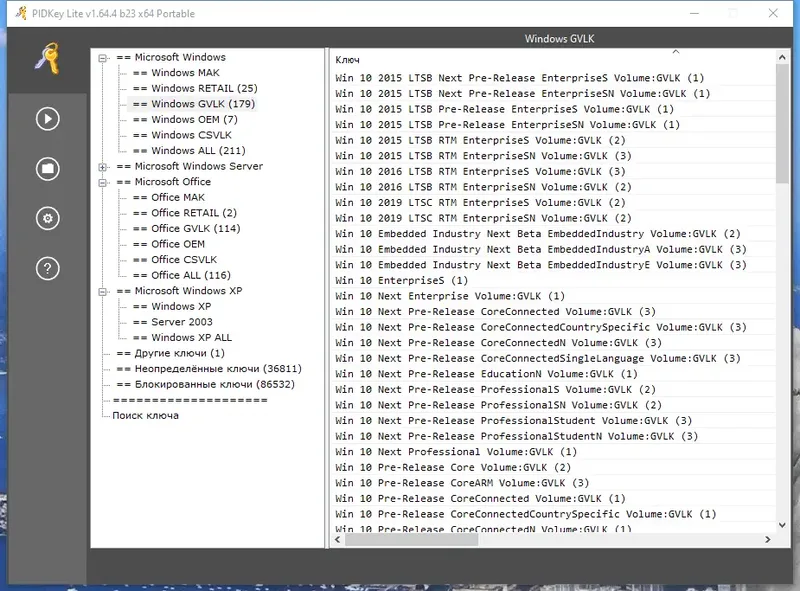Click the horizontal scrollbar right arrow
Screen dimensions: 800x591
pos(768,539)
